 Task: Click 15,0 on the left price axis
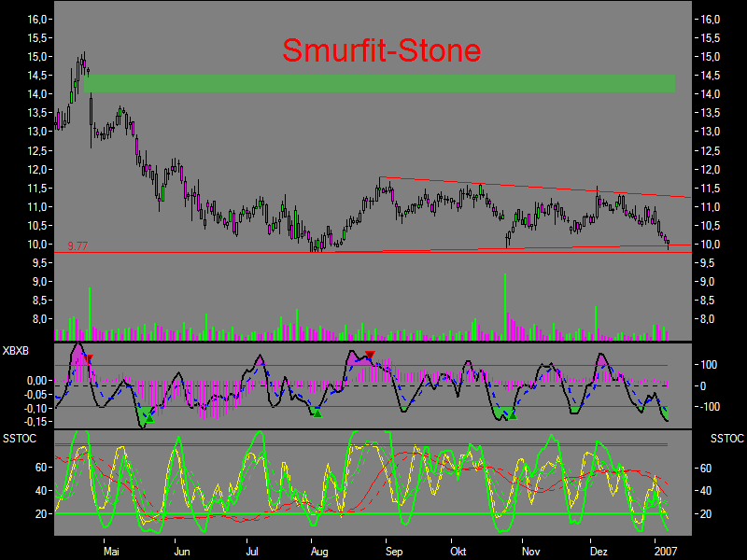coord(37,57)
